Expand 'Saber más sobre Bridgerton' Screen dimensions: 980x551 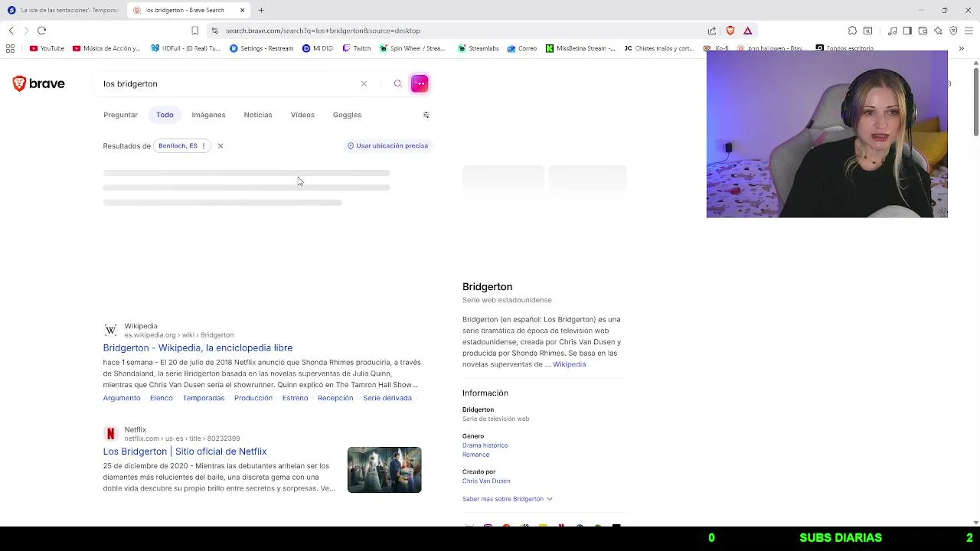click(507, 499)
